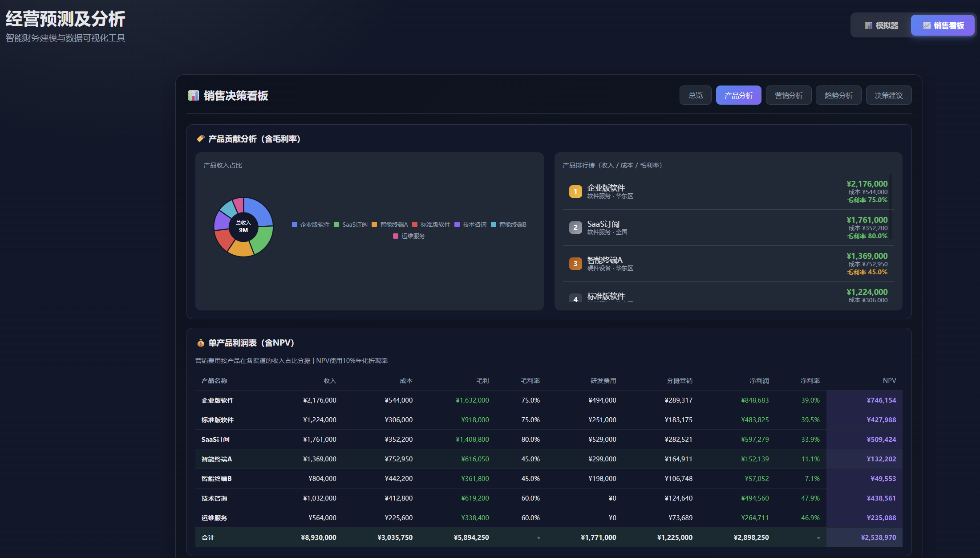Click rank 1 badge for 企业版软件
Image resolution: width=980 pixels, height=558 pixels.
(575, 191)
